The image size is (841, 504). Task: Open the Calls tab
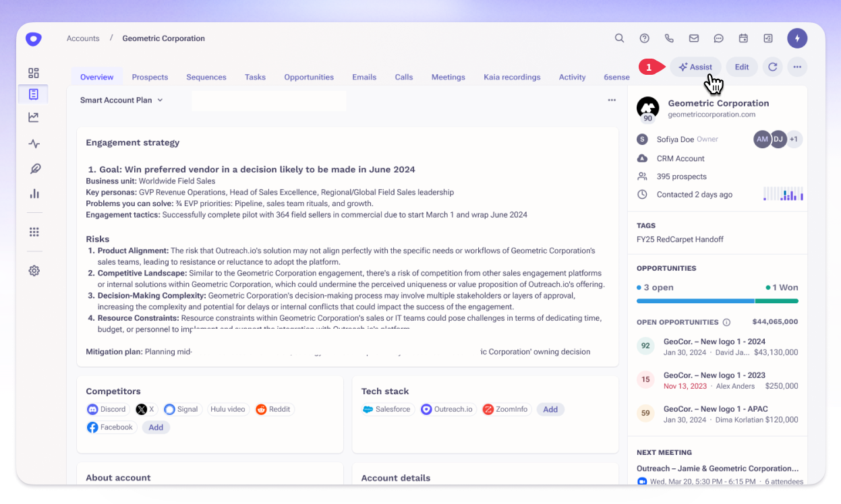tap(404, 77)
